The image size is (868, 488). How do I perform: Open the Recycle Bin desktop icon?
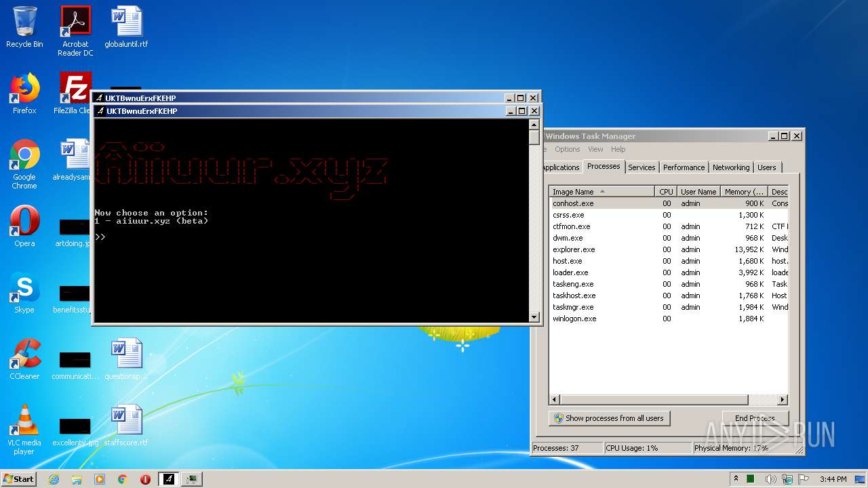tap(24, 28)
